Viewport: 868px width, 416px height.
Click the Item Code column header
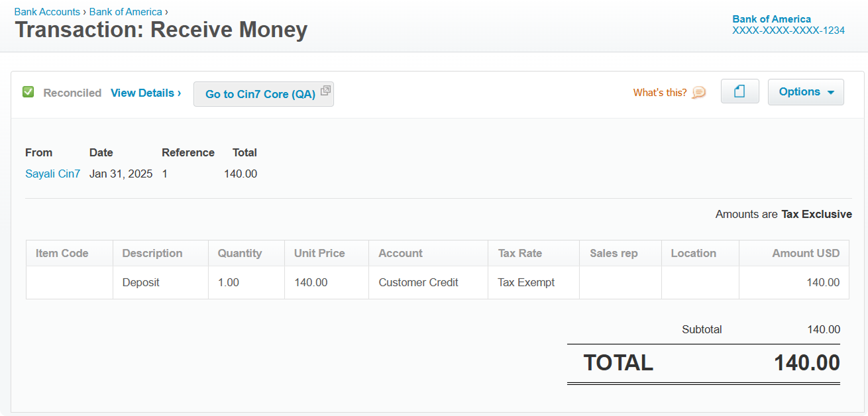pos(62,253)
